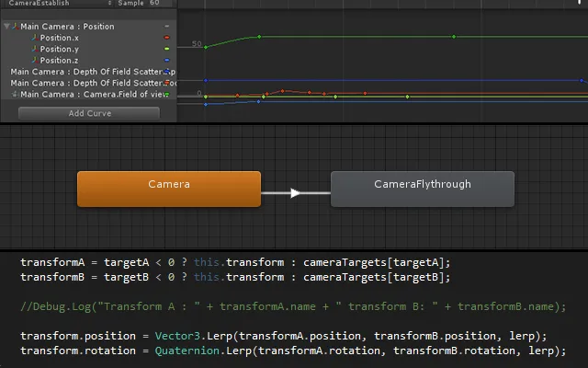Click transform.position at the start of the line

tap(78, 336)
